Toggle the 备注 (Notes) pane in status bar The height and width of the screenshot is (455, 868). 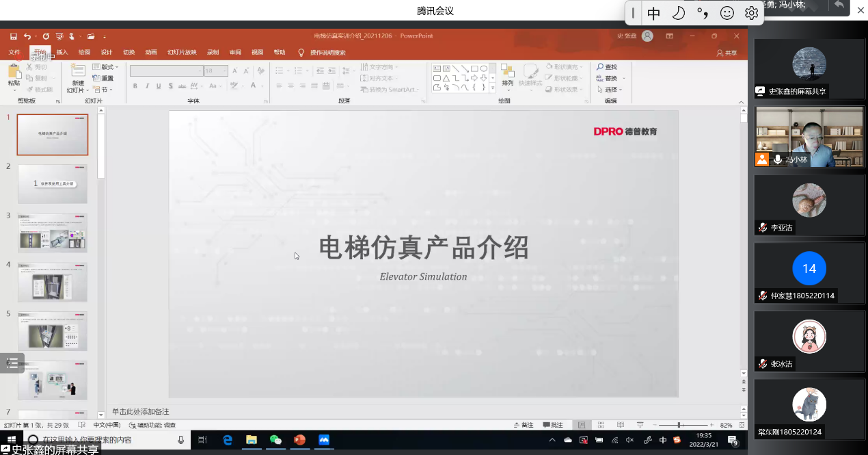pyautogui.click(x=522, y=425)
